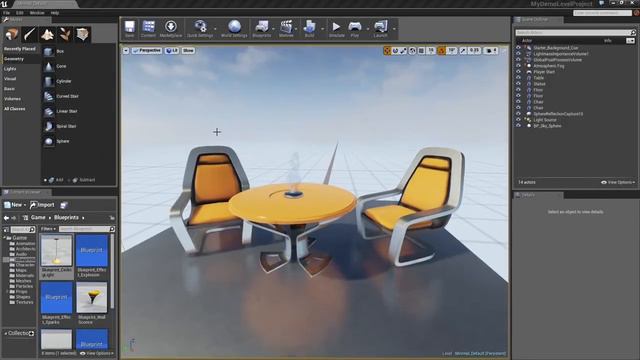The width and height of the screenshot is (640, 360).
Task: Click the Save toolbar icon
Action: pyautogui.click(x=130, y=29)
